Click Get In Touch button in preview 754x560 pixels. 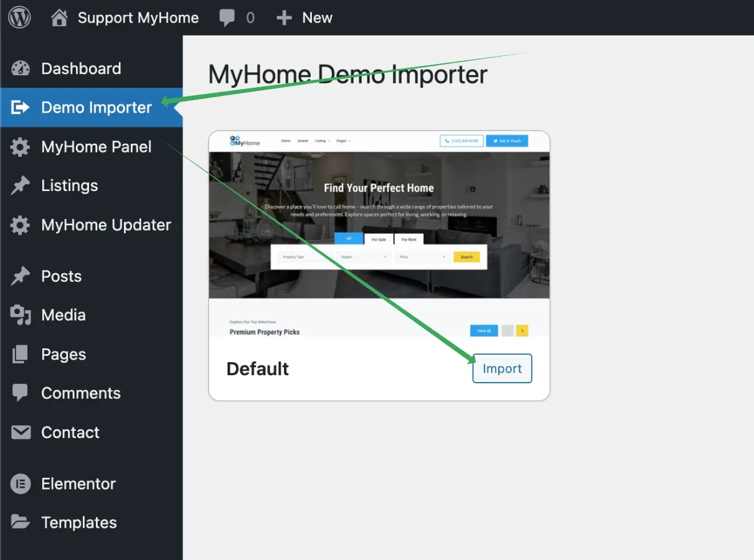507,141
